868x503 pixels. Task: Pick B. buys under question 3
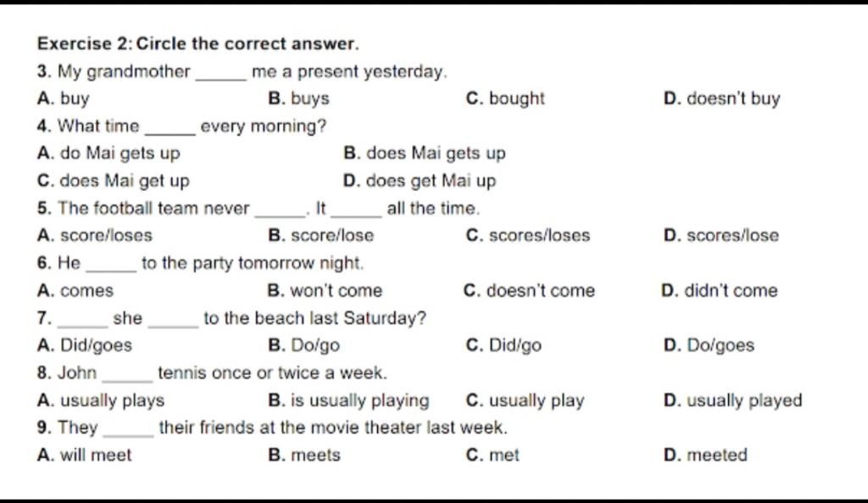click(x=298, y=98)
